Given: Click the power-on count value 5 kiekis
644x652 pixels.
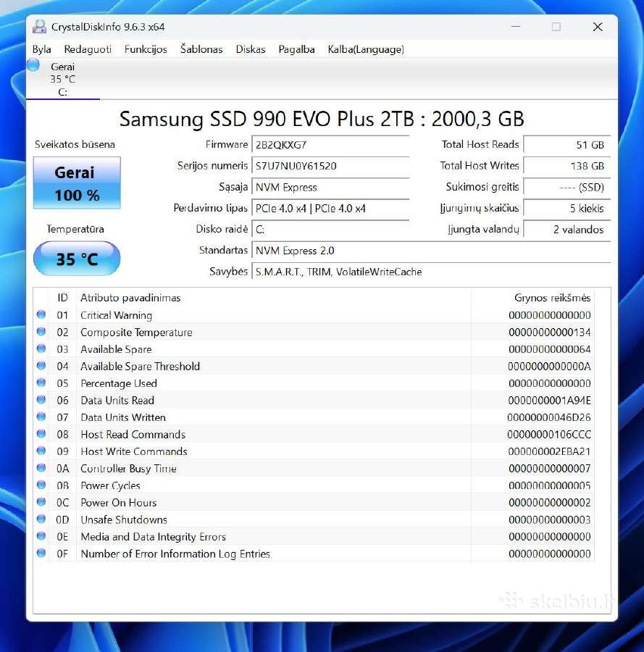Looking at the screenshot, I should tap(567, 209).
